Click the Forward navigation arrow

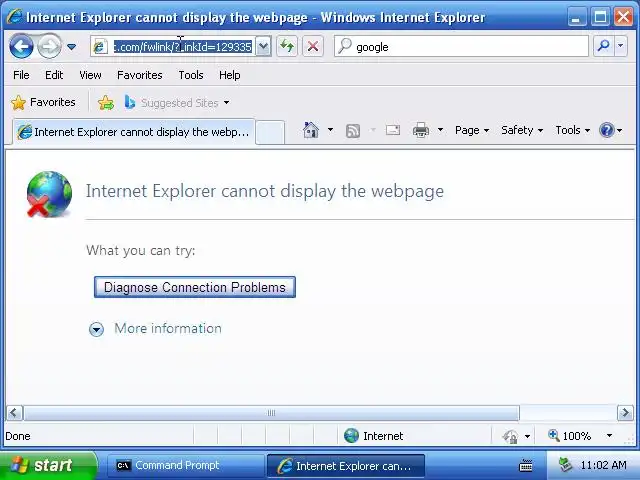coord(49,47)
